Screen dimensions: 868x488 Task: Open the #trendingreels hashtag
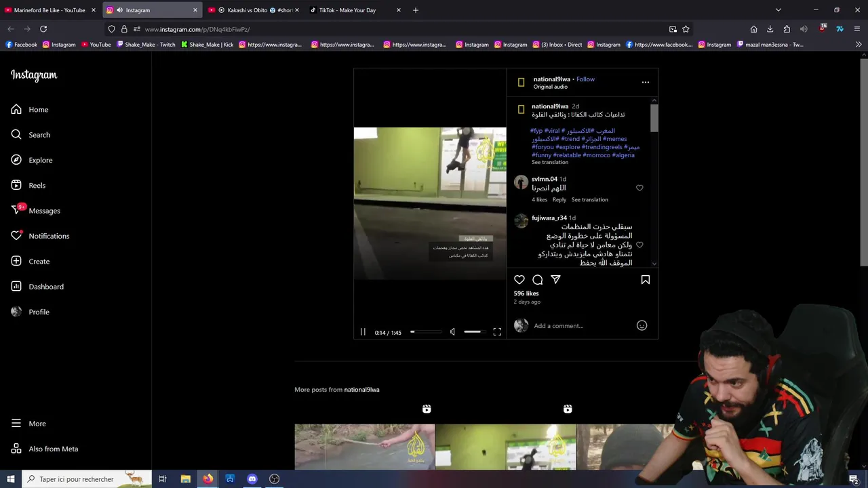602,147
